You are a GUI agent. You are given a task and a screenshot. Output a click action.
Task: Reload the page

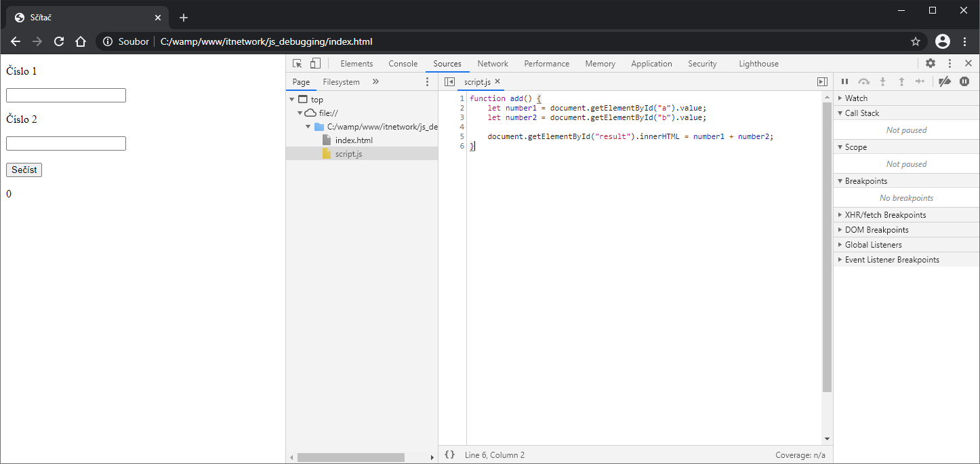[59, 41]
